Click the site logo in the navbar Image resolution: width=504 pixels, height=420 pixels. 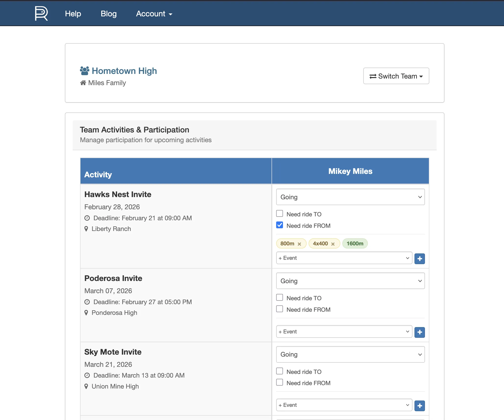(41, 13)
